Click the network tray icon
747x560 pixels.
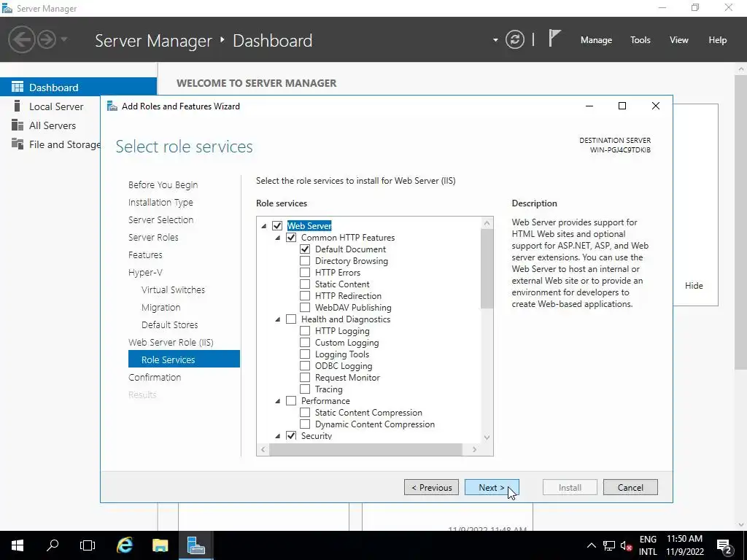click(x=609, y=545)
